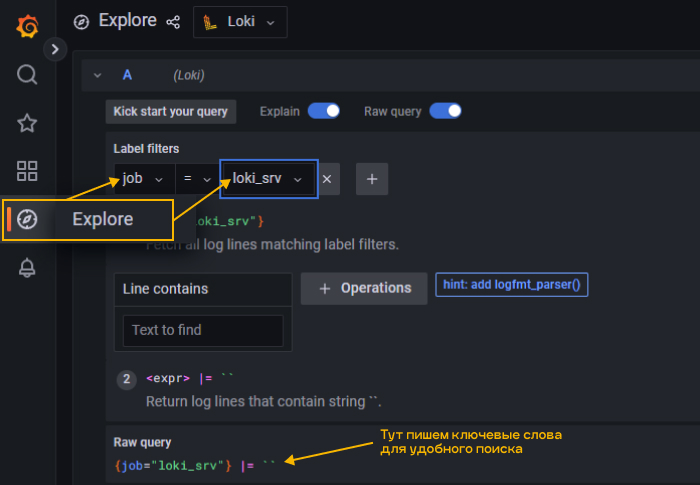Click the Grafana logo icon

point(27,26)
